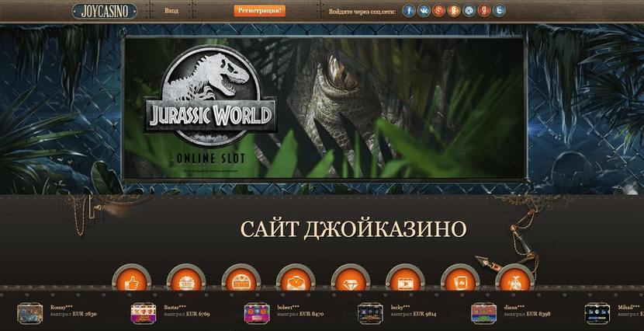
Task: Sign in with Facebook icon
Action: click(409, 11)
